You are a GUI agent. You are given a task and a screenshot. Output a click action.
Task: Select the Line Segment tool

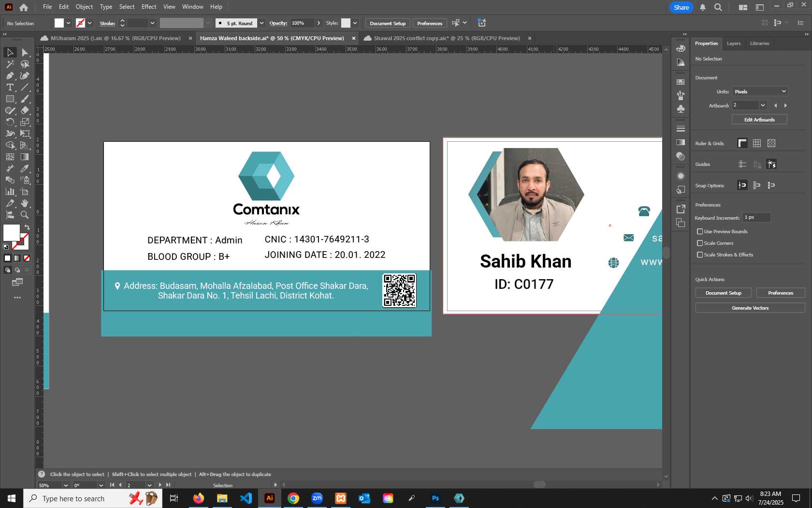(25, 87)
